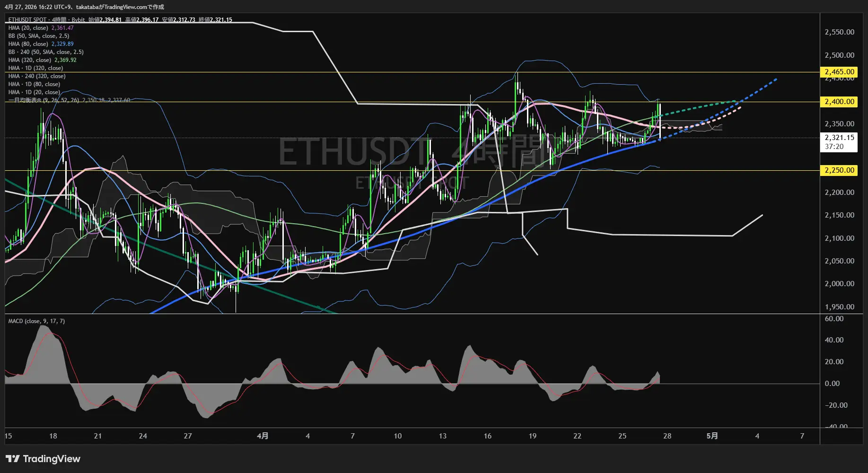Click the yellow 2,250.00 price label
Viewport: 868px width, 473px height.
point(839,170)
